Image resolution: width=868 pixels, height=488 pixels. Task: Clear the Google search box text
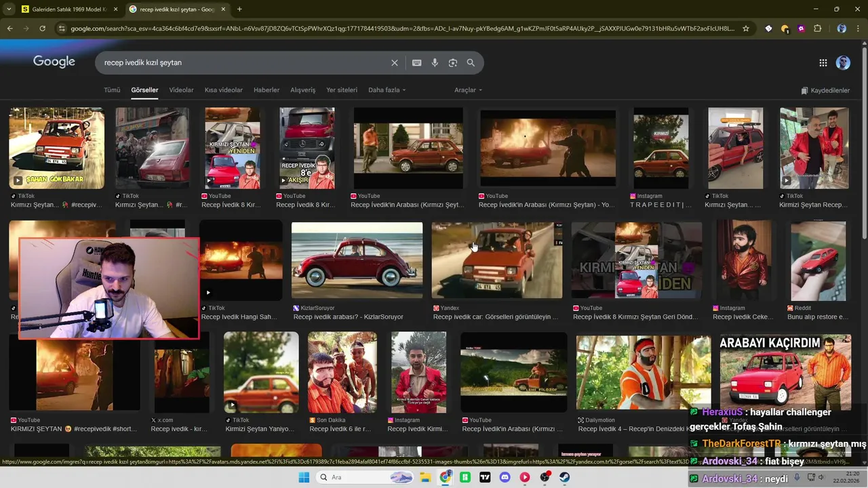(395, 62)
